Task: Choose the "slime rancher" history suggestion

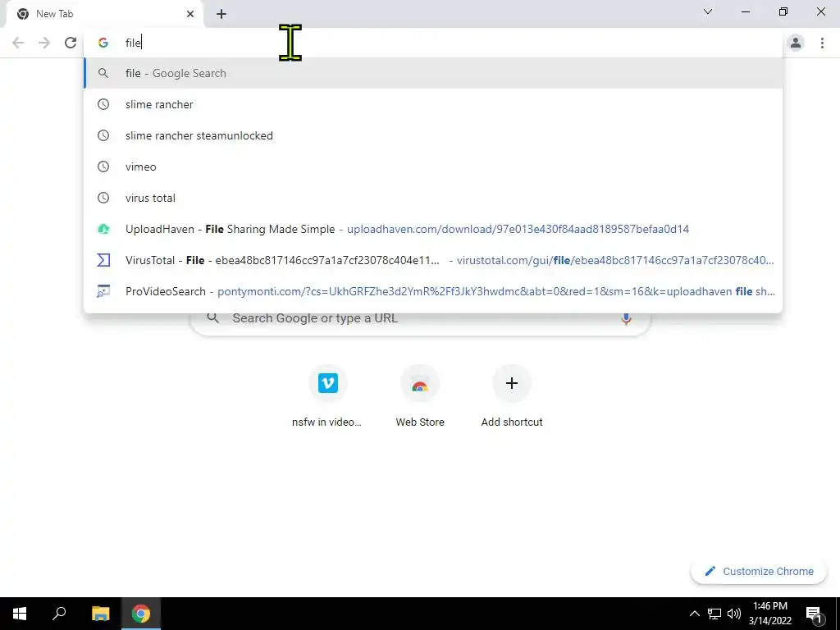Action: (x=433, y=104)
